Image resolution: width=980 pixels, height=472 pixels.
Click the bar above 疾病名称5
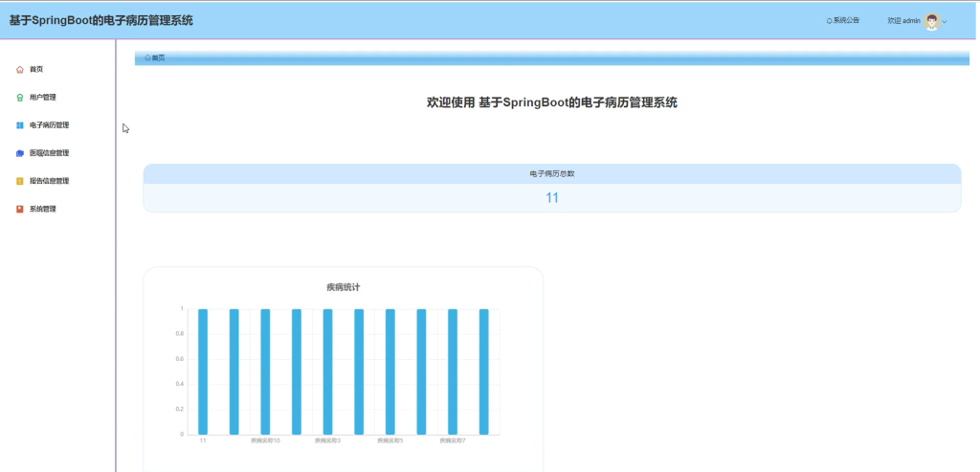click(x=390, y=371)
